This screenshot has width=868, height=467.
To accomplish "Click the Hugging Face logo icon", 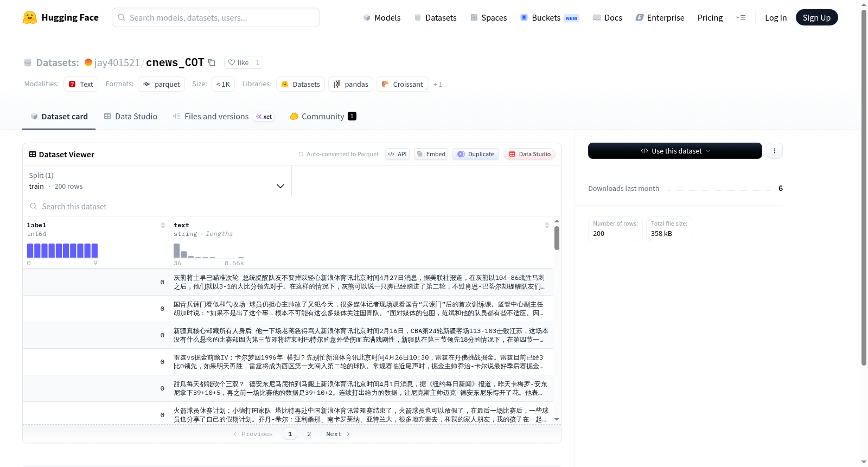I will point(30,17).
